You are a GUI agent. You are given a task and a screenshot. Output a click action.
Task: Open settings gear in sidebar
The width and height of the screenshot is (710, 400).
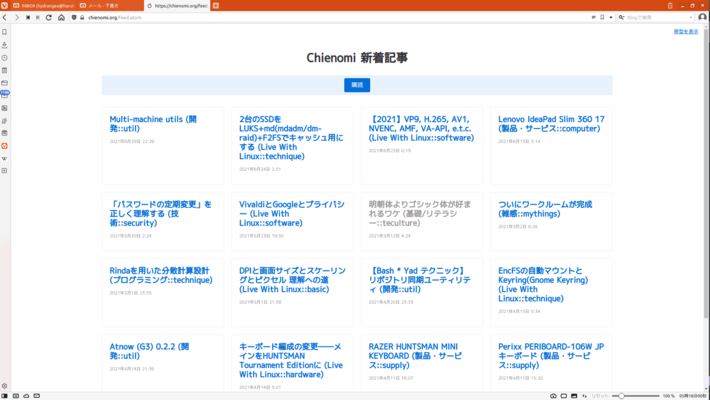click(x=5, y=386)
